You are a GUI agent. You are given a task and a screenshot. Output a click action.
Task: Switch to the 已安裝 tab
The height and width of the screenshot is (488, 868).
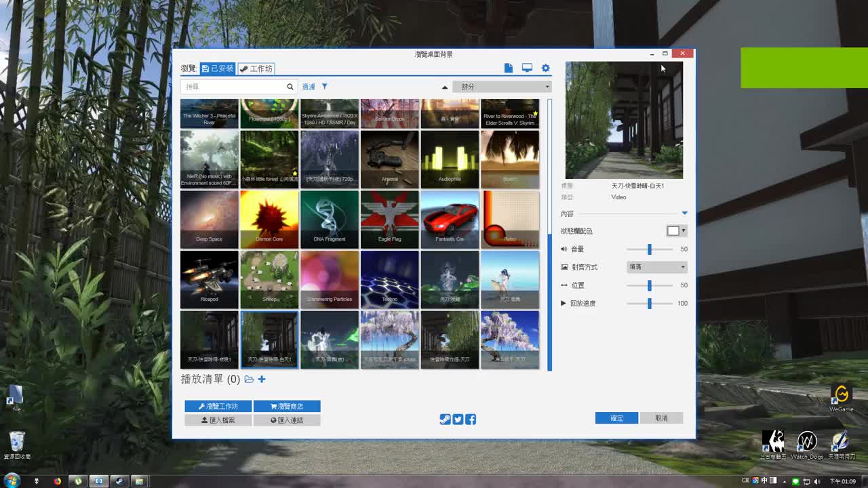coord(217,68)
